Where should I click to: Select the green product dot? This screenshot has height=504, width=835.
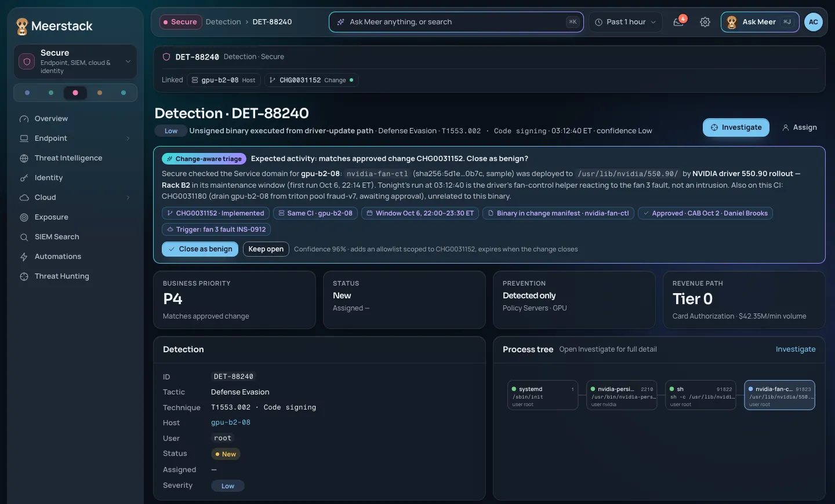[x=51, y=93]
